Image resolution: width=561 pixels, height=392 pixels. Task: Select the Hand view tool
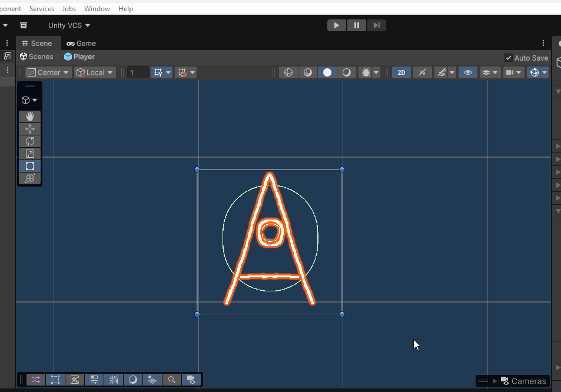(x=29, y=116)
